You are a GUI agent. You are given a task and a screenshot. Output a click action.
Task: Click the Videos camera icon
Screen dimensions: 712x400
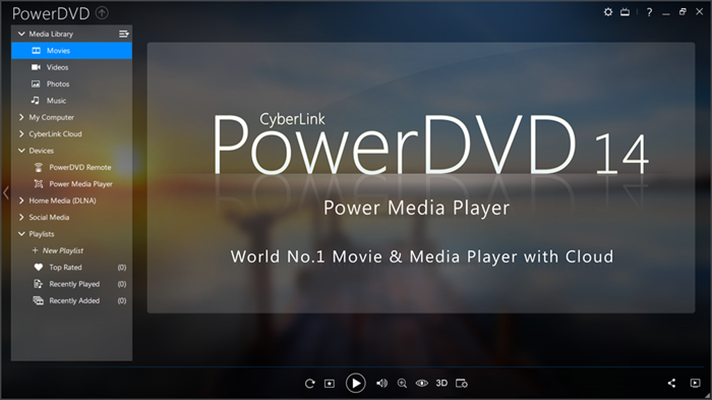[x=36, y=67]
